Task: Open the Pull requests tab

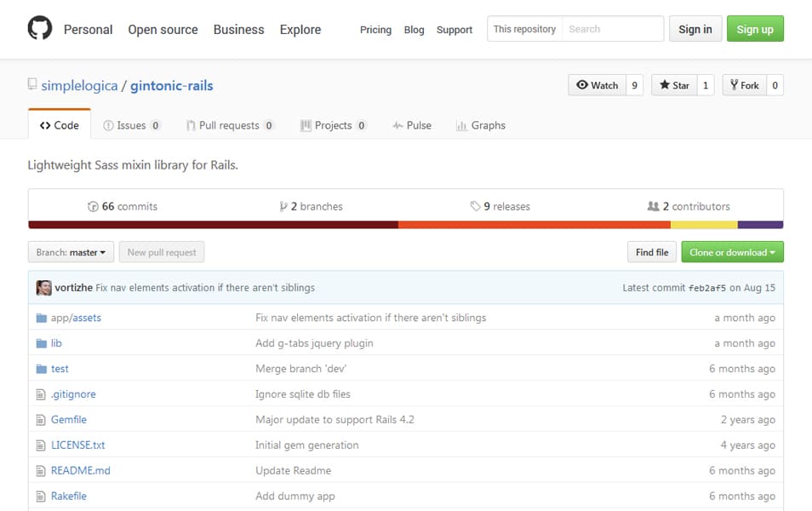Action: pos(230,125)
